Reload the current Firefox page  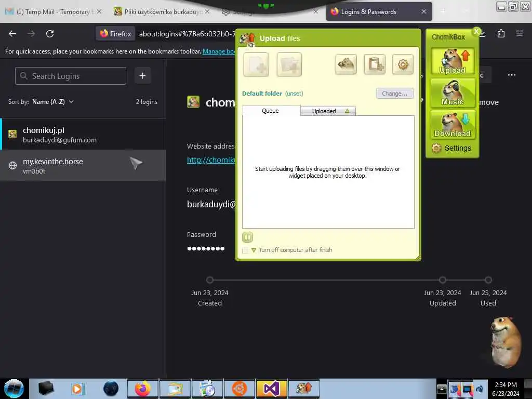click(50, 34)
